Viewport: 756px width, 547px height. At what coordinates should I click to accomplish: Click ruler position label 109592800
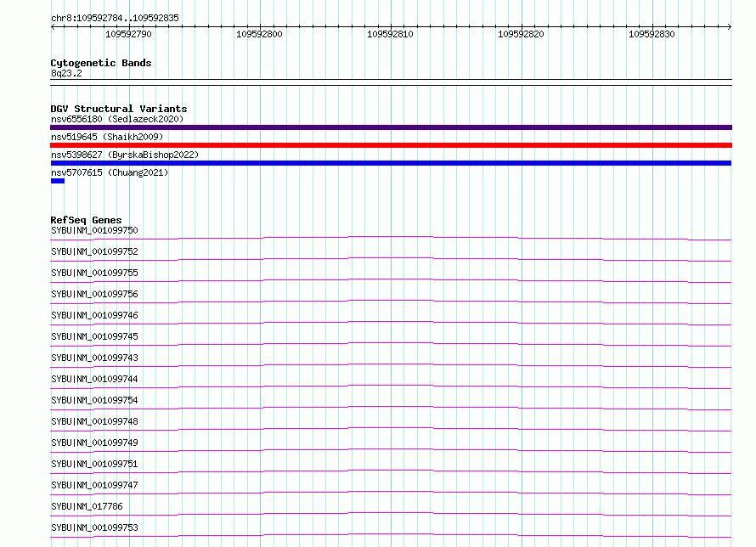(x=259, y=34)
